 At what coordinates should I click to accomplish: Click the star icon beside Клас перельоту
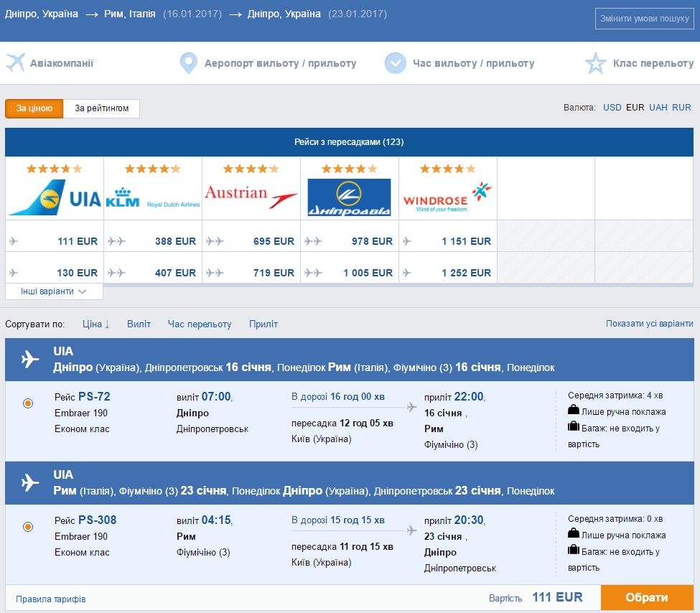coord(595,63)
